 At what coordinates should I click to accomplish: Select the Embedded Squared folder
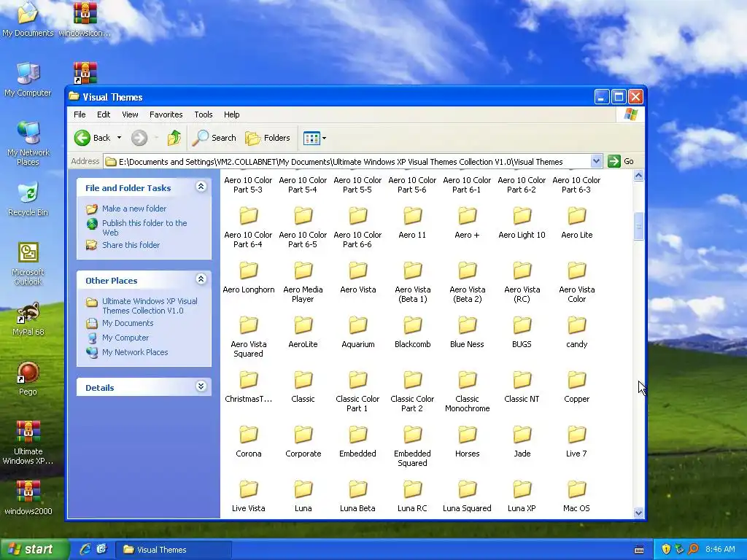pyautogui.click(x=413, y=446)
